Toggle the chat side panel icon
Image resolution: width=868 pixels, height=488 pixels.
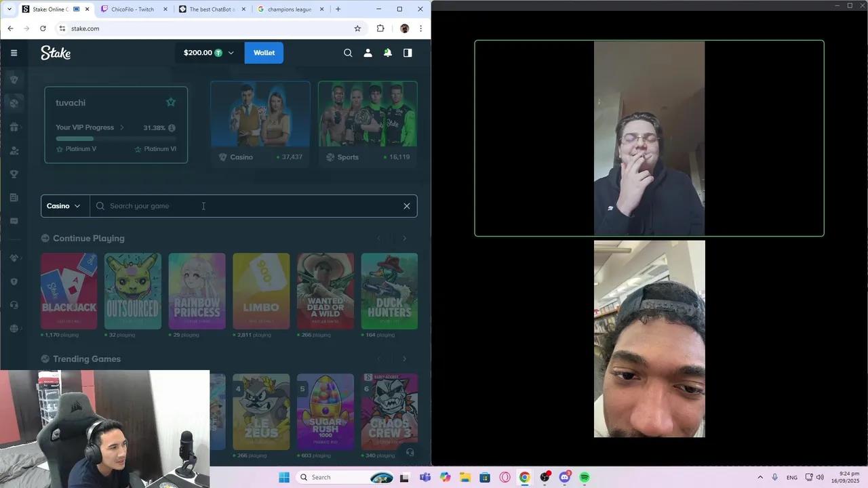click(408, 53)
